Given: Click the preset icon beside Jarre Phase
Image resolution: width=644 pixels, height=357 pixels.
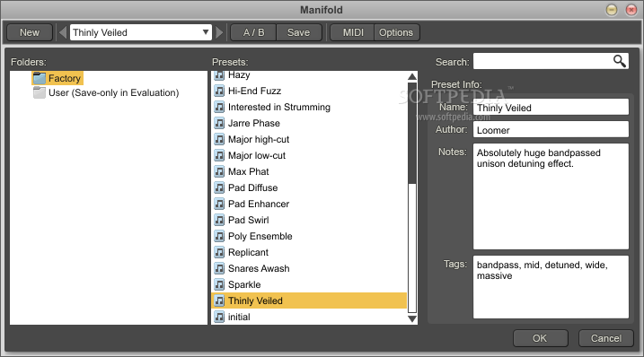Looking at the screenshot, I should click(x=220, y=123).
